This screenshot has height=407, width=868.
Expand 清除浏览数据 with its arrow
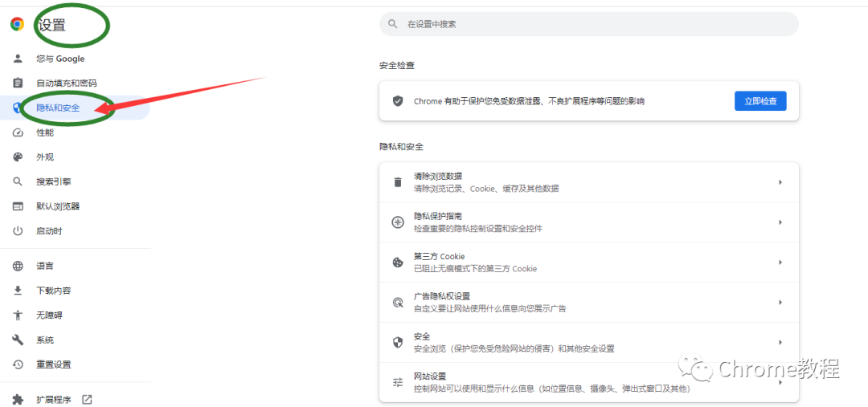tap(780, 182)
